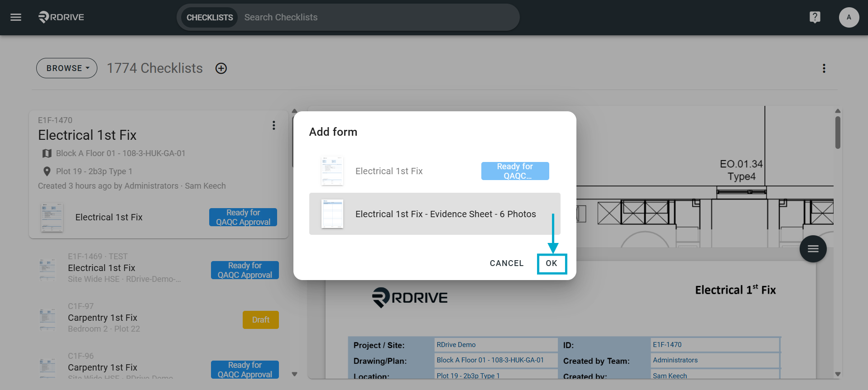Screen dimensions: 868x390
Task: Click the preview panel scroll up arrow
Action: [838, 111]
